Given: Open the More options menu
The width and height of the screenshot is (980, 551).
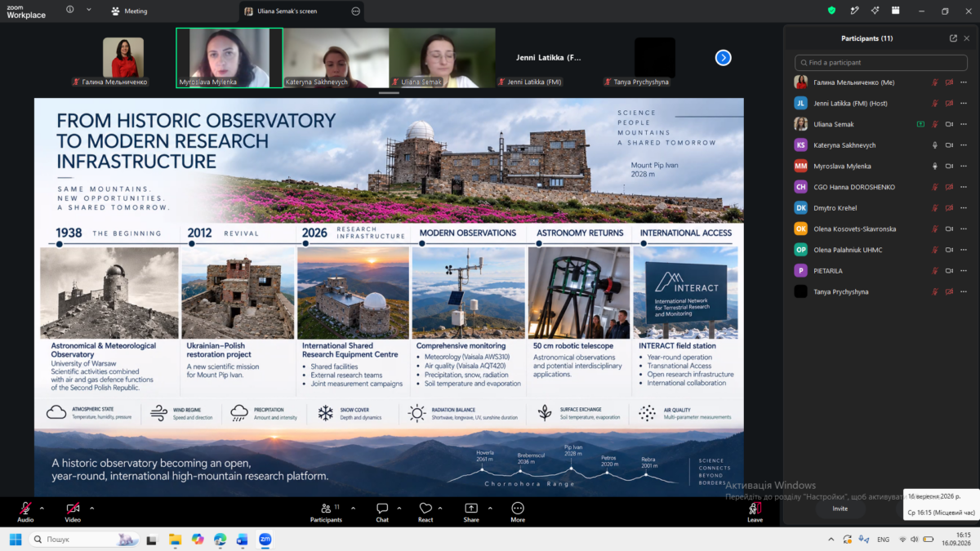Looking at the screenshot, I should [518, 512].
